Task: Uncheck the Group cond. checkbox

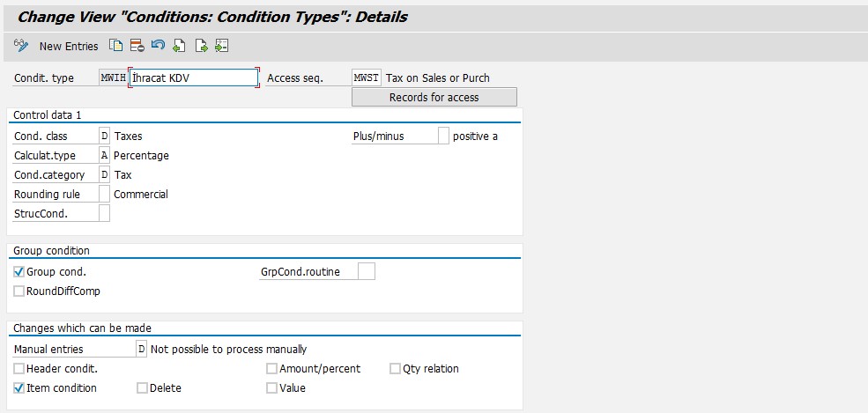Action: point(19,272)
